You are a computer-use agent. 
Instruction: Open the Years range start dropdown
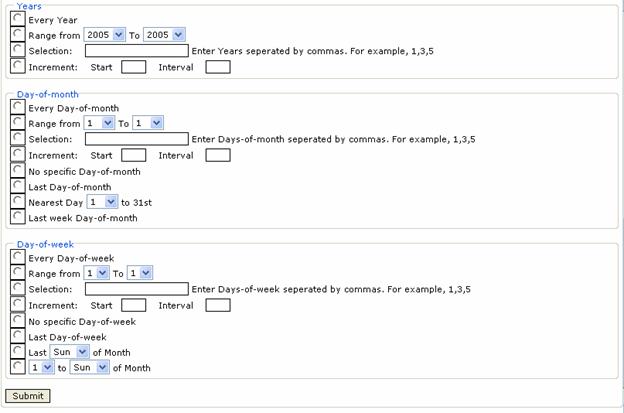[x=105, y=35]
